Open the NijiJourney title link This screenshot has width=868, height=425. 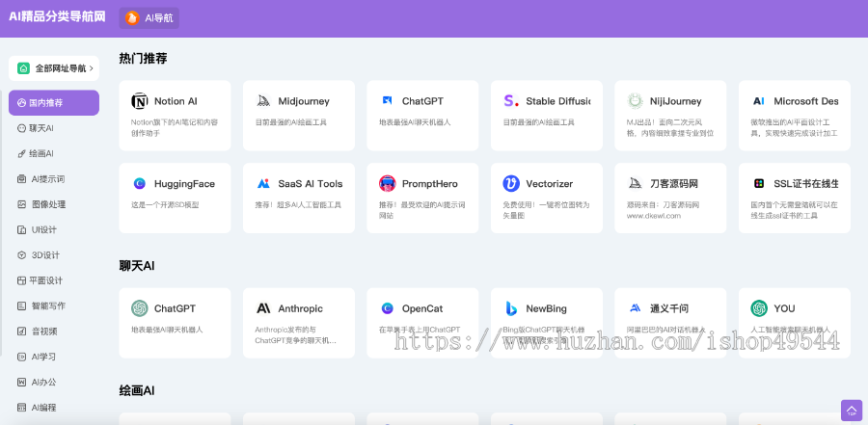coord(675,101)
